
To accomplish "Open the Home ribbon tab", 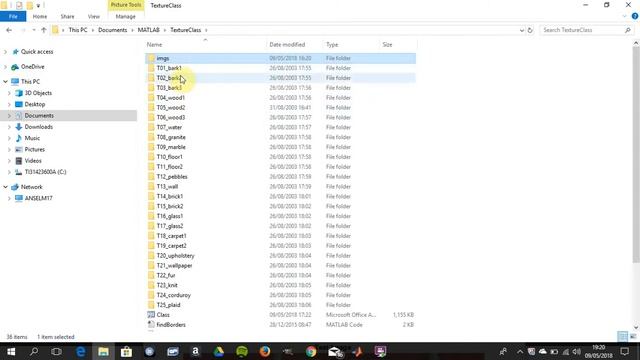I will point(40,16).
